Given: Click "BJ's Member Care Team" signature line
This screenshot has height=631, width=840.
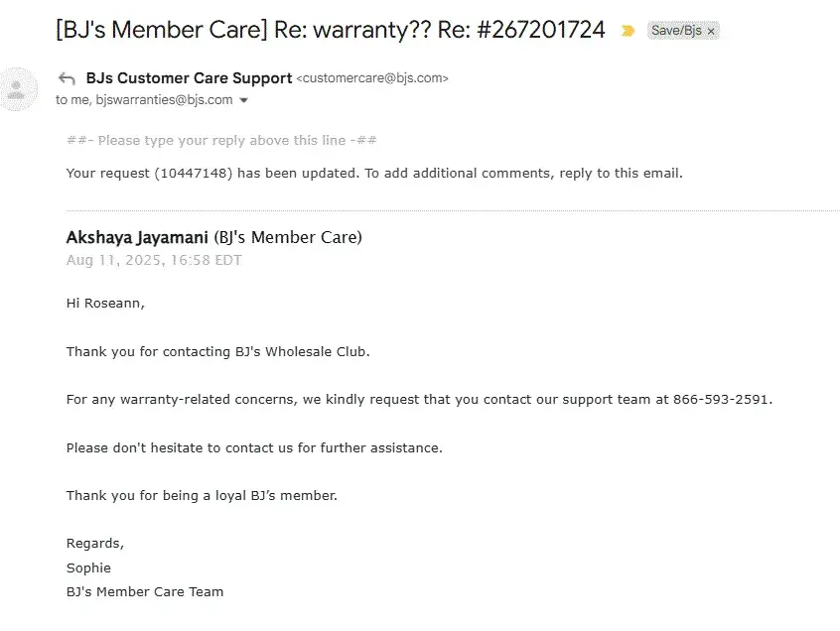Looking at the screenshot, I should click(145, 592).
